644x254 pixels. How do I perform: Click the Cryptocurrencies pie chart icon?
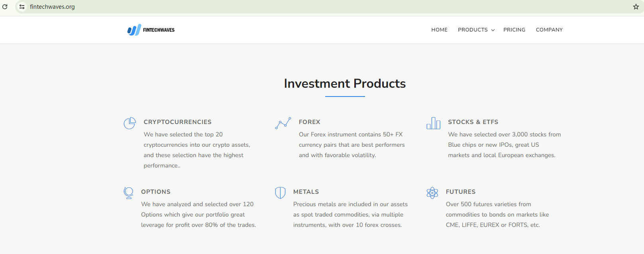tap(130, 123)
